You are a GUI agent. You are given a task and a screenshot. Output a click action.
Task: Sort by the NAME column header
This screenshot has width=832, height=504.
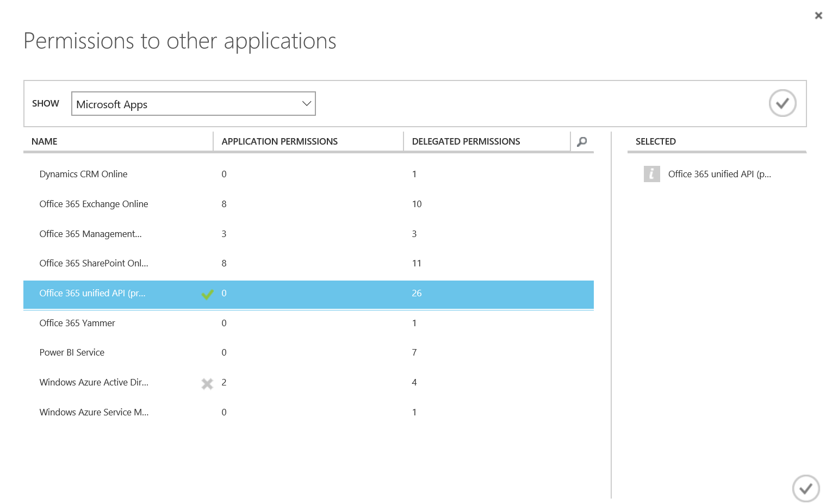point(45,141)
